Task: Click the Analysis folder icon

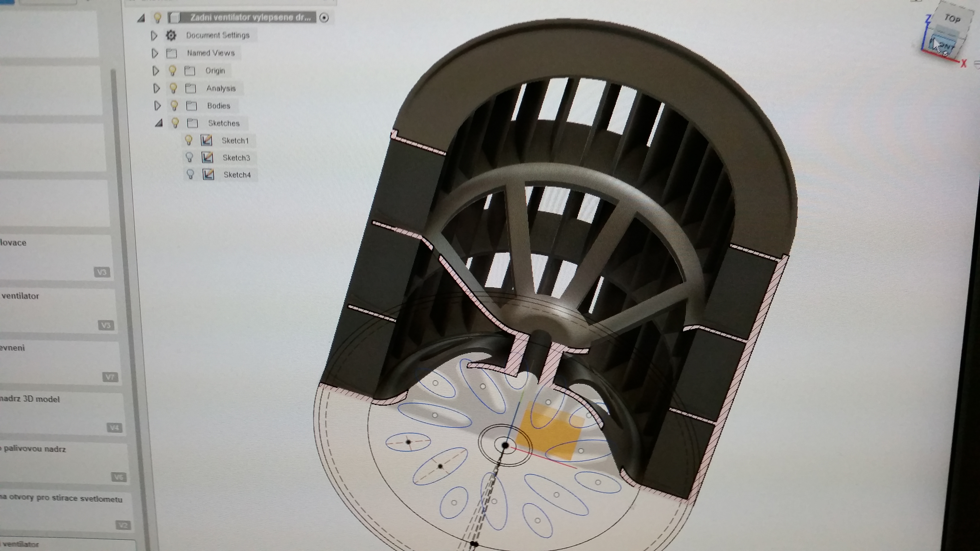Action: point(190,88)
